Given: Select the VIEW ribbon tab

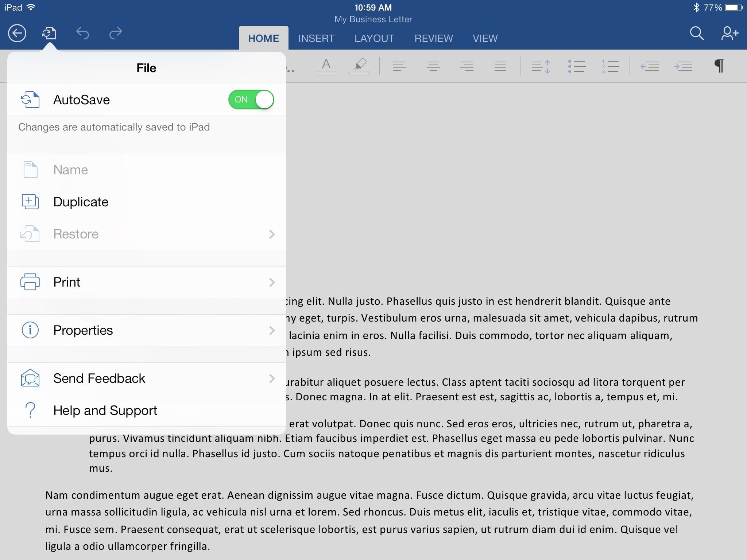Looking at the screenshot, I should [x=485, y=38].
